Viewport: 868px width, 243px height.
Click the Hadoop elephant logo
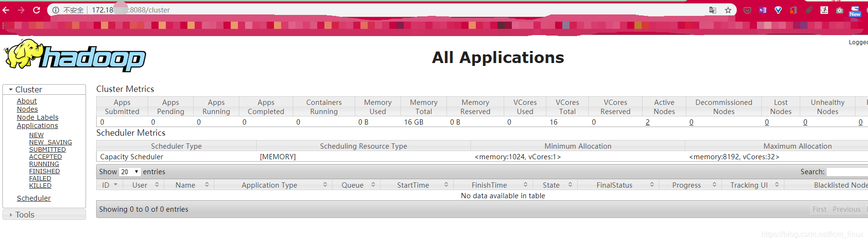[75, 56]
